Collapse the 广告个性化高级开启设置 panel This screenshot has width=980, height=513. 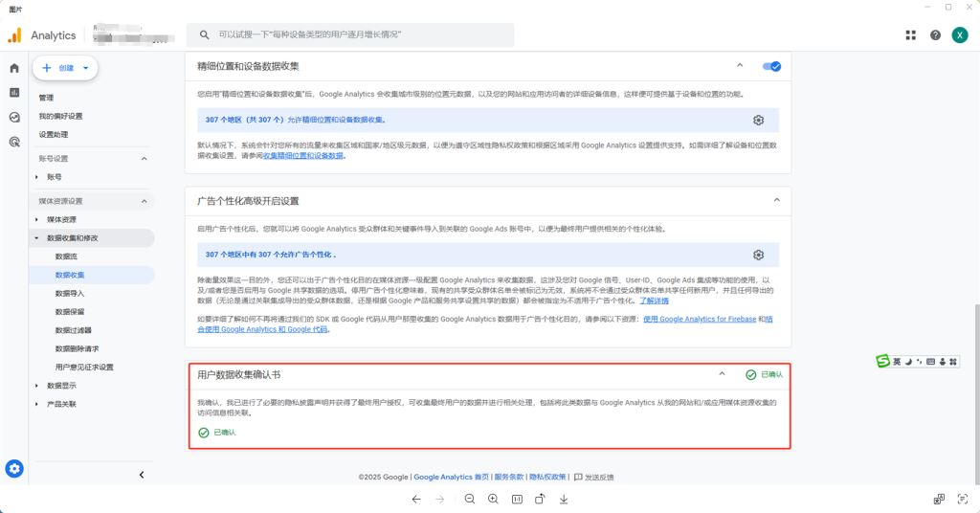tap(776, 201)
